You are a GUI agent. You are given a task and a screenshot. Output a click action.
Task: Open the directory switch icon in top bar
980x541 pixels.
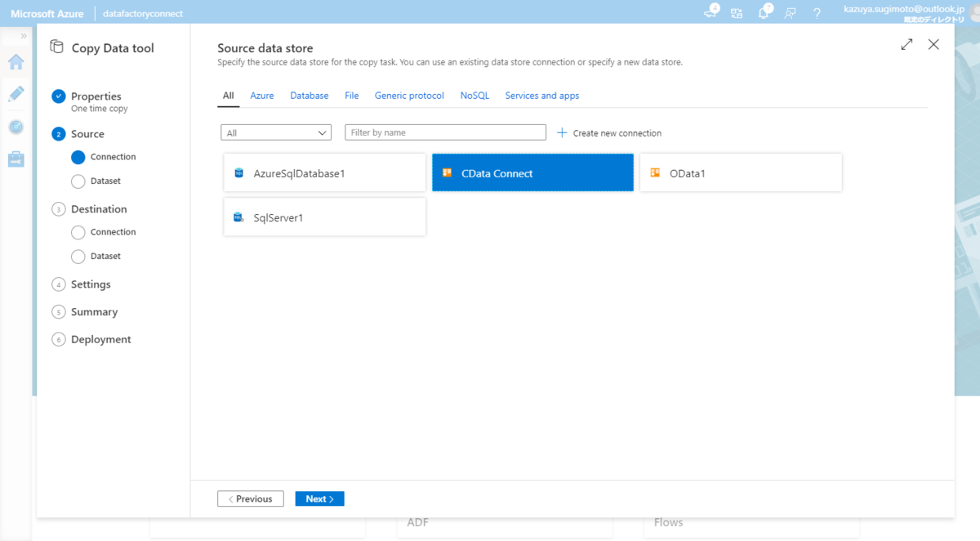pos(737,13)
